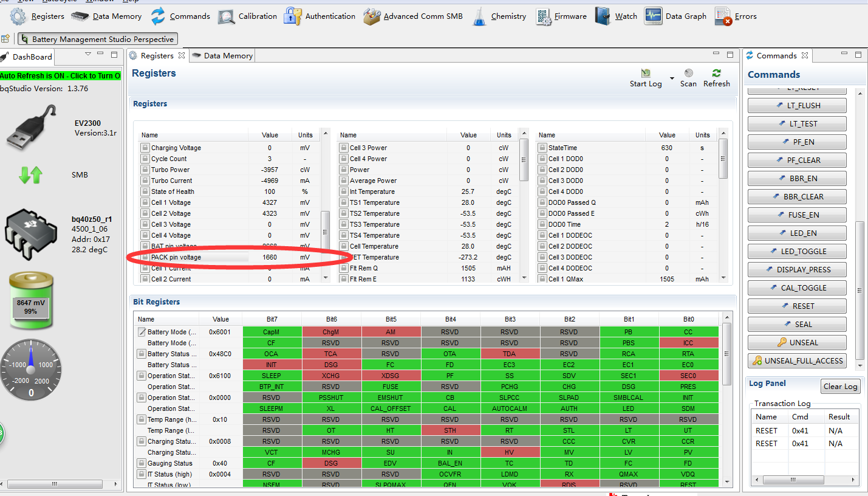Click the lock icon beside State of Health
This screenshot has height=496, width=868.
[145, 191]
